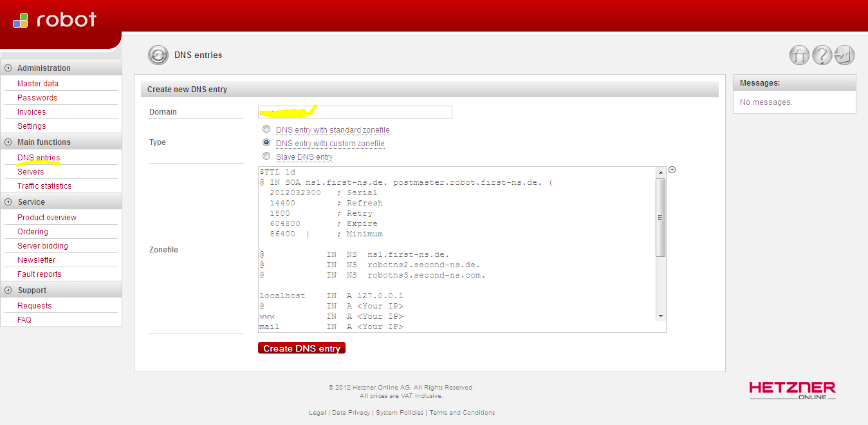Screen dimensions: 868x425
Task: Select Slave DNS entry radio
Action: (266, 156)
